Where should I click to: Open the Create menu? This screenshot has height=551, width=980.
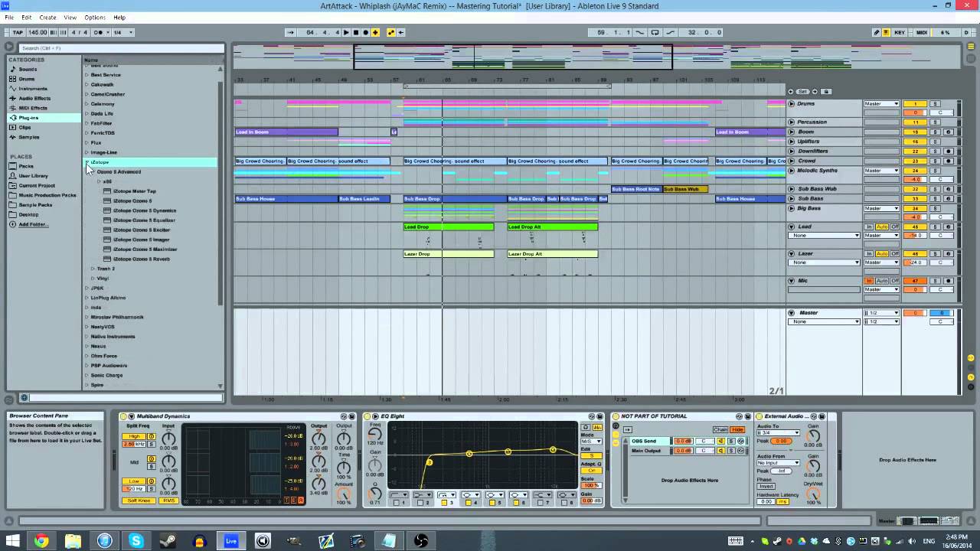click(47, 17)
